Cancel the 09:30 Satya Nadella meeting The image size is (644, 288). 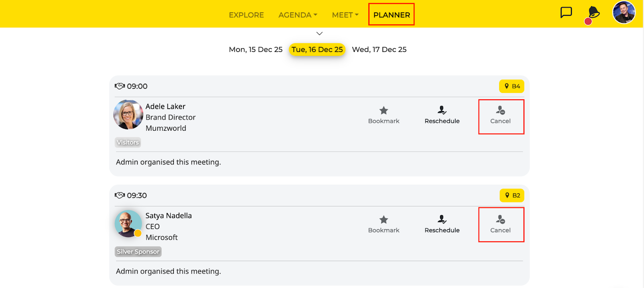click(x=500, y=224)
